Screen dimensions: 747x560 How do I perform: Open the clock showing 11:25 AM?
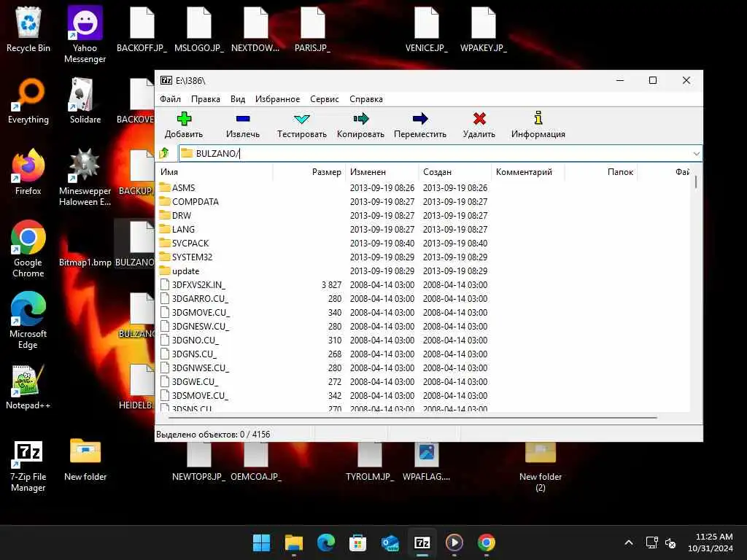pyautogui.click(x=711, y=542)
